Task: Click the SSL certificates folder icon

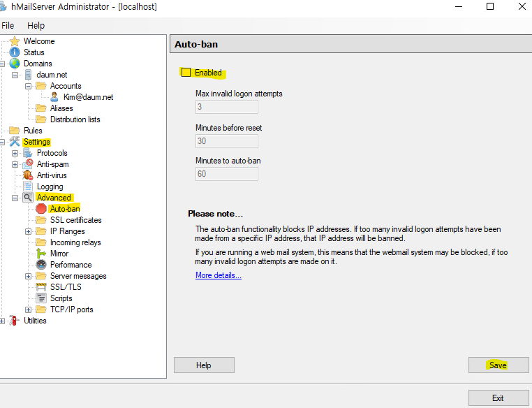Action: [x=41, y=220]
